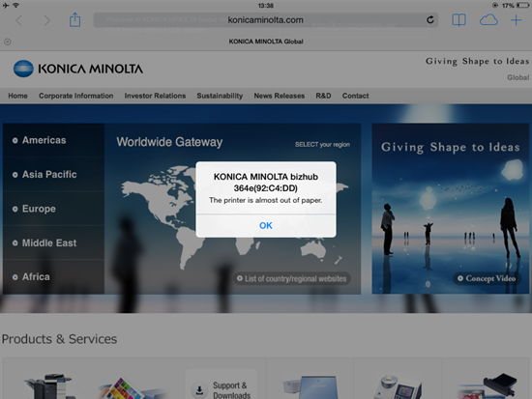Open the Home menu item
Image resolution: width=532 pixels, height=399 pixels.
(x=17, y=96)
